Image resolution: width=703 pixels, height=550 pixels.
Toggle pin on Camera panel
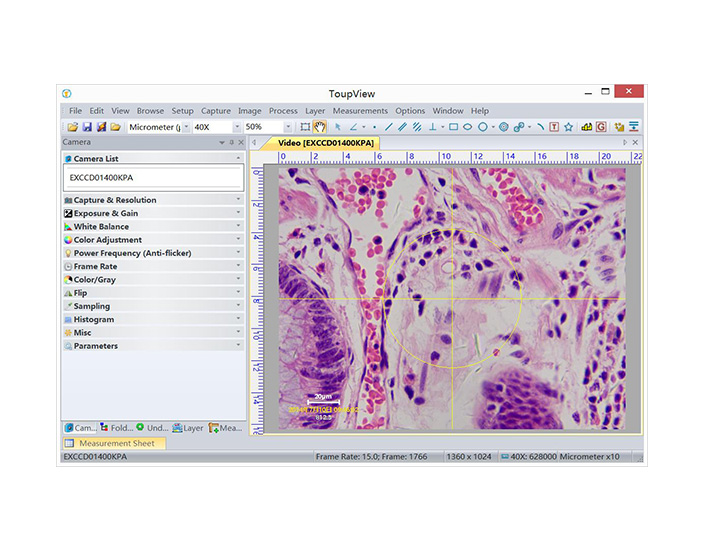[x=231, y=142]
